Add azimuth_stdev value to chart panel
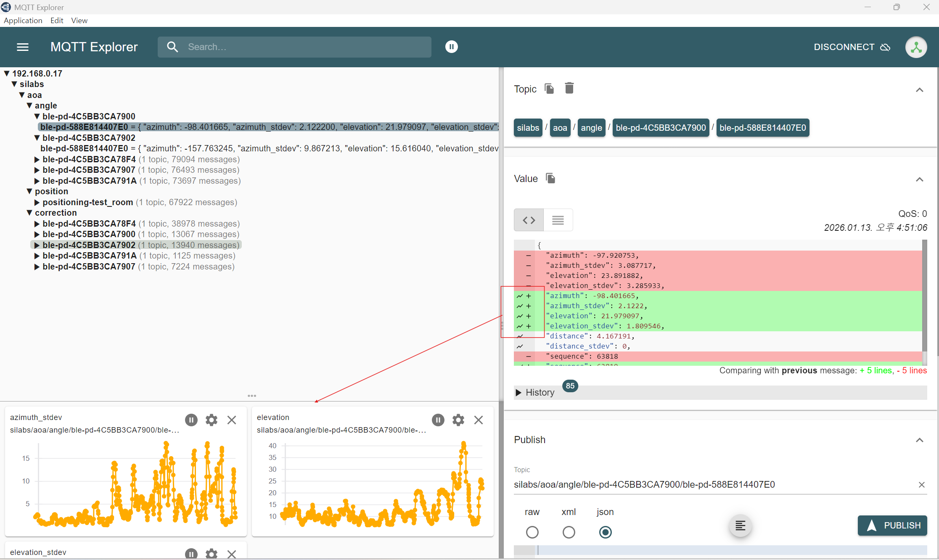 [520, 306]
